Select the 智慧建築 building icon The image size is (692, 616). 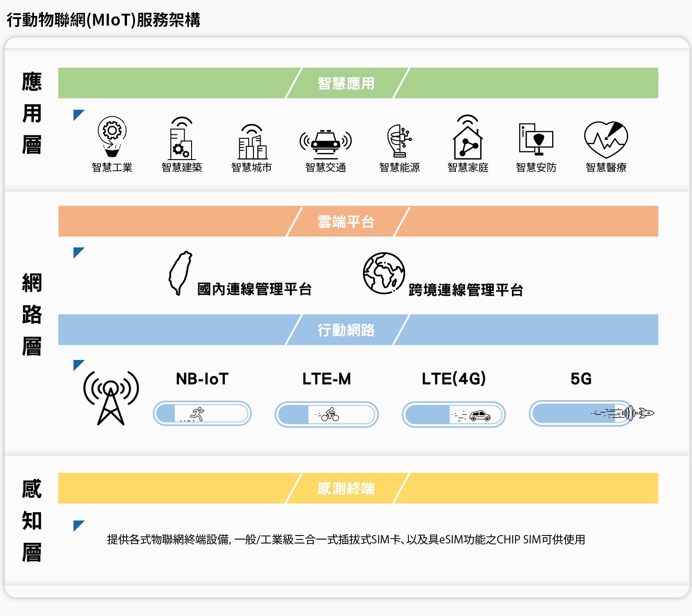181,138
